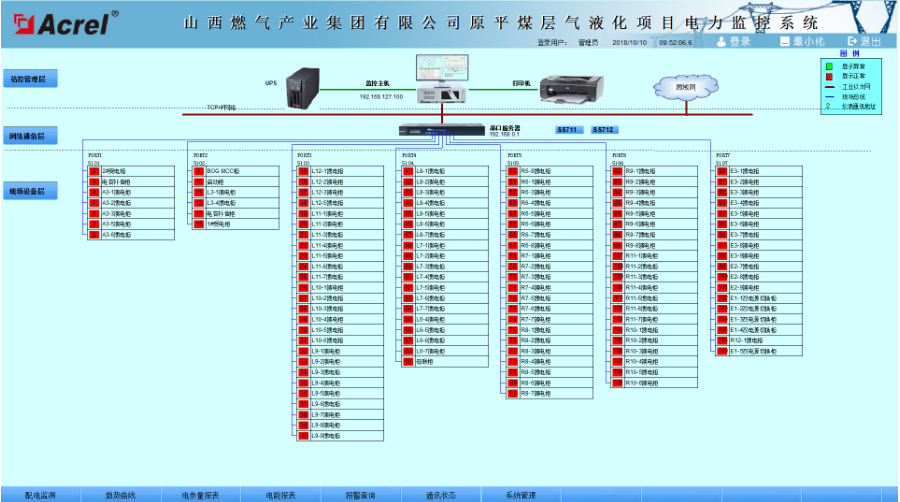Click the 网络通信层 layer button
This screenshot has height=502, width=900.
coord(30,136)
